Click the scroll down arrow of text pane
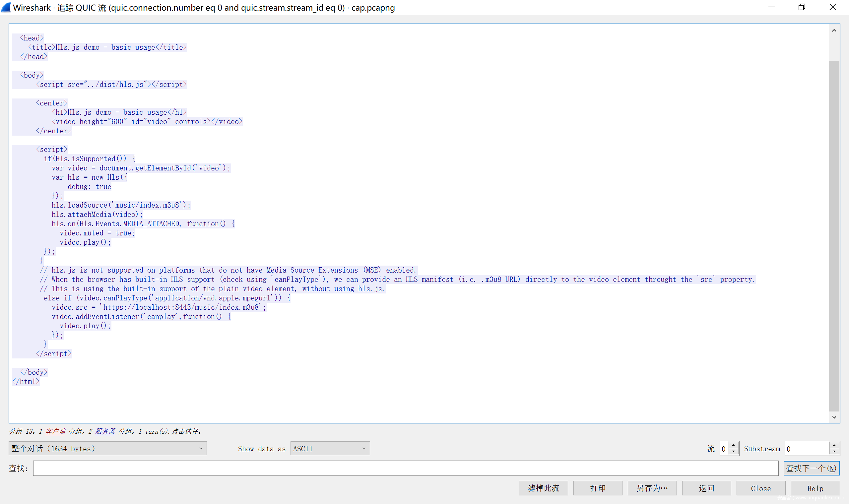This screenshot has width=849, height=504. pos(834,417)
